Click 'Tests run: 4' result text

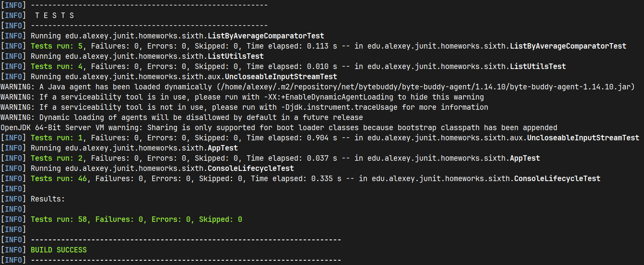(x=57, y=67)
